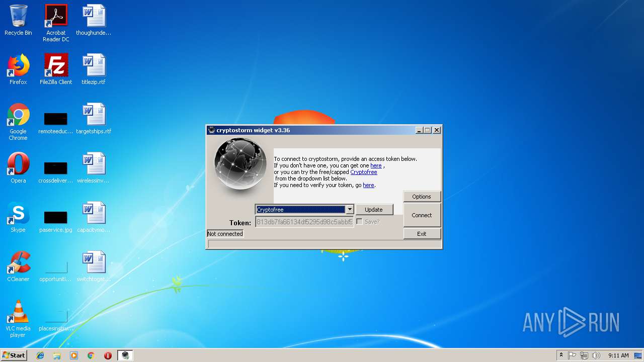
Task: Select the placesinstru... file icon
Action: (x=56, y=320)
